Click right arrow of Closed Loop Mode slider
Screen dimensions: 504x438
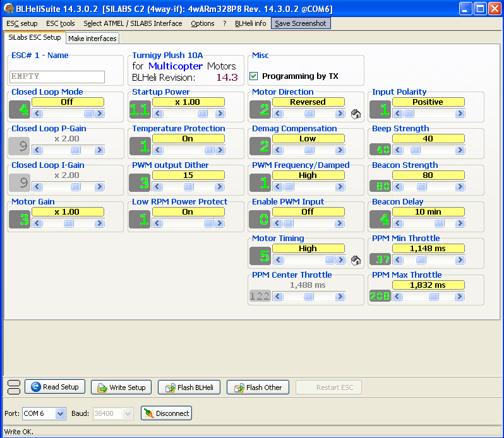tap(100, 114)
